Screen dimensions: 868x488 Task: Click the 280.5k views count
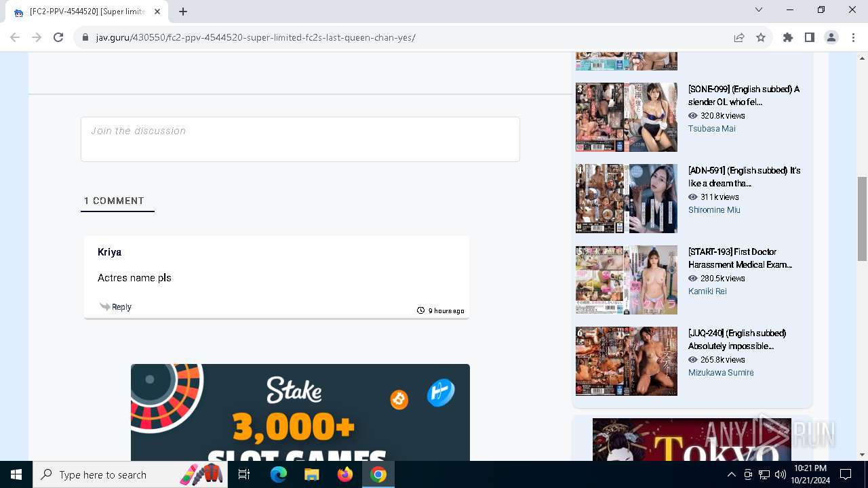pyautogui.click(x=722, y=279)
